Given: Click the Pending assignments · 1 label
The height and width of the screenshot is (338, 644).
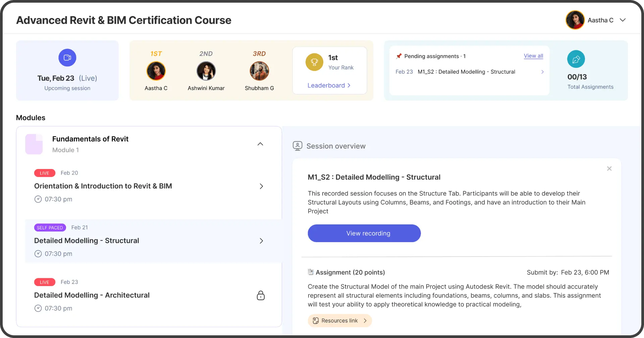Looking at the screenshot, I should 435,56.
